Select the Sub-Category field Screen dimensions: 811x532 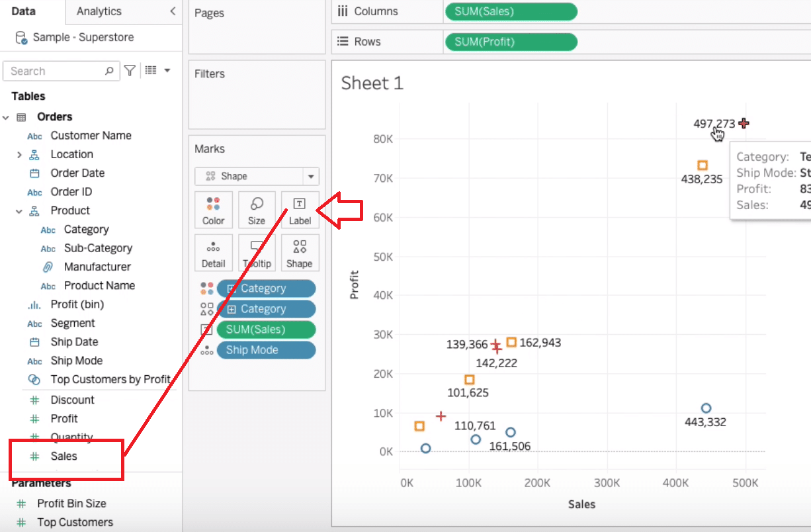(x=98, y=248)
